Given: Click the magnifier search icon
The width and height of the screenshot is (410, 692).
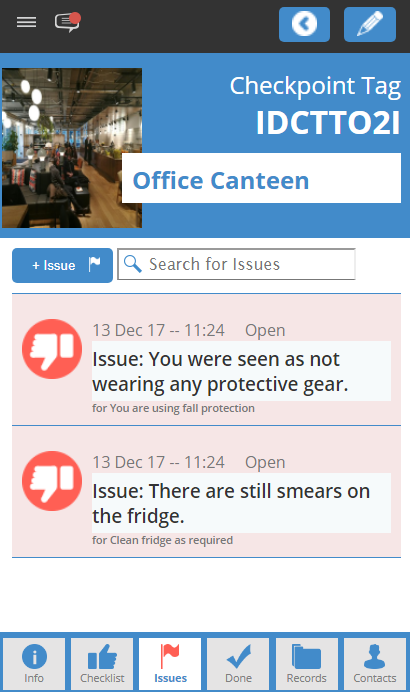Looking at the screenshot, I should (132, 264).
